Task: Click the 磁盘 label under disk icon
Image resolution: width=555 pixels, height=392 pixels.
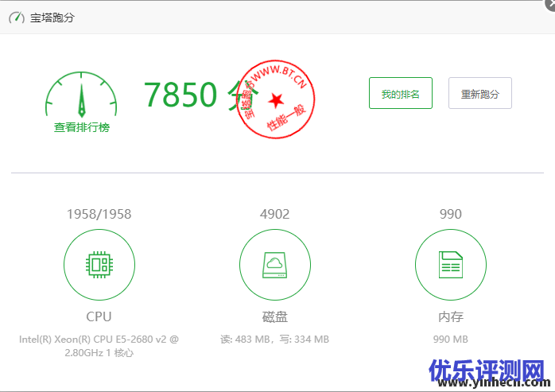Action: pyautogui.click(x=274, y=316)
